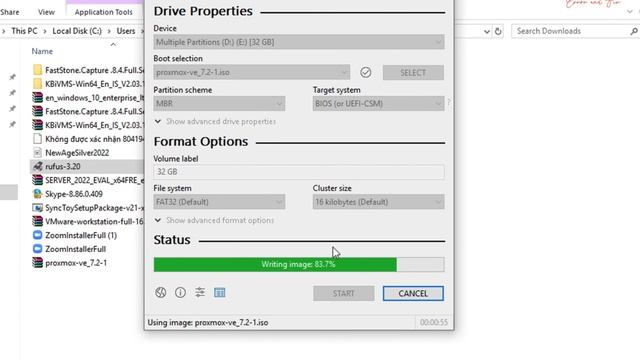Viewport: 640px width, 360px height.
Task: Open the Application Tools ribbon tab
Action: [103, 12]
